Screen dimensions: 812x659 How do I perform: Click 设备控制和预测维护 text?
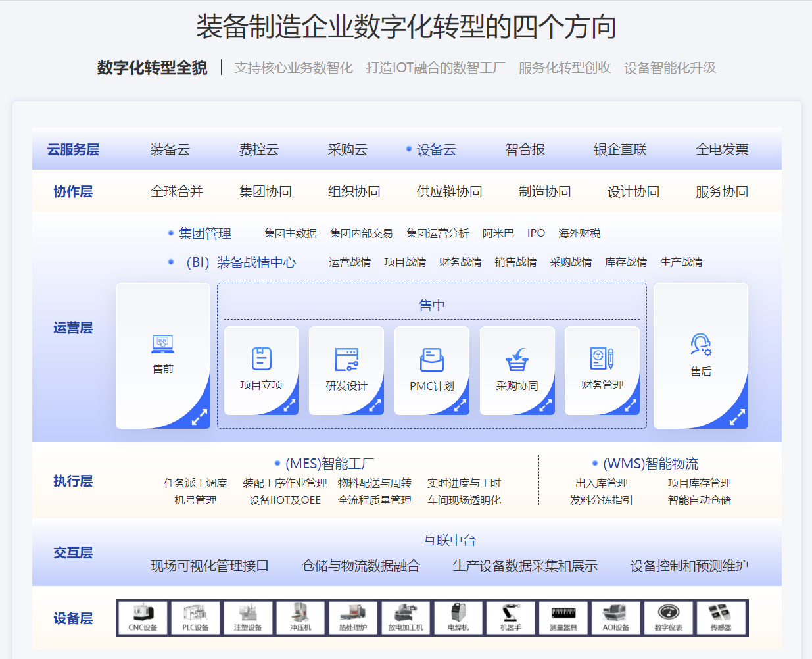click(x=690, y=566)
